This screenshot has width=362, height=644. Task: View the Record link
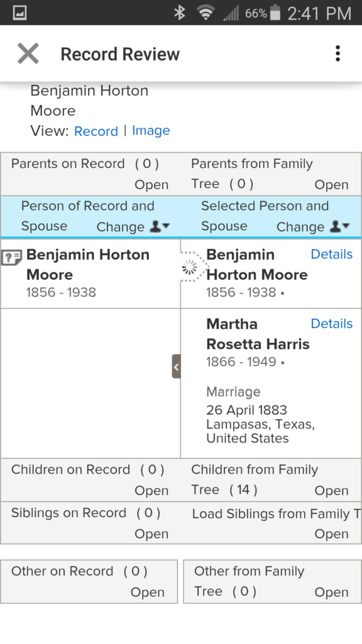click(96, 131)
